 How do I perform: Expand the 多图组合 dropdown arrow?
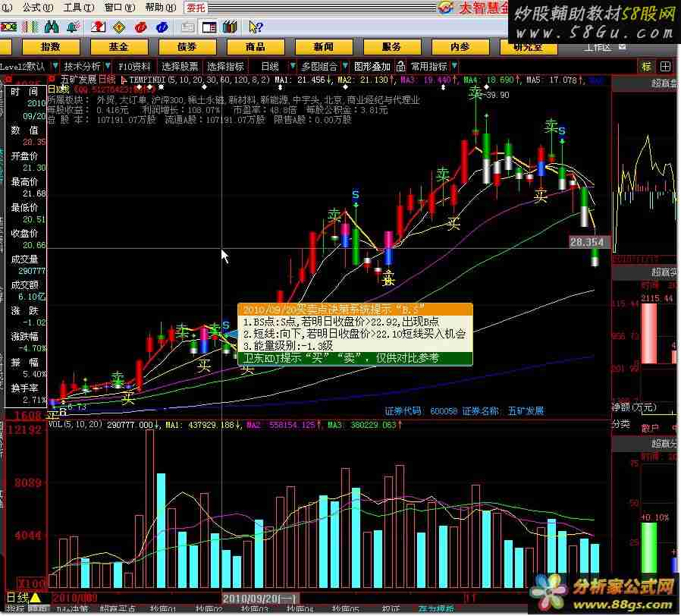point(345,67)
